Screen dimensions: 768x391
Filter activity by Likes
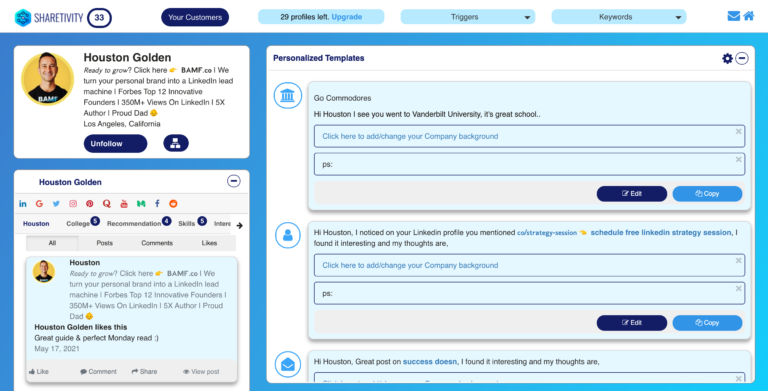point(209,243)
